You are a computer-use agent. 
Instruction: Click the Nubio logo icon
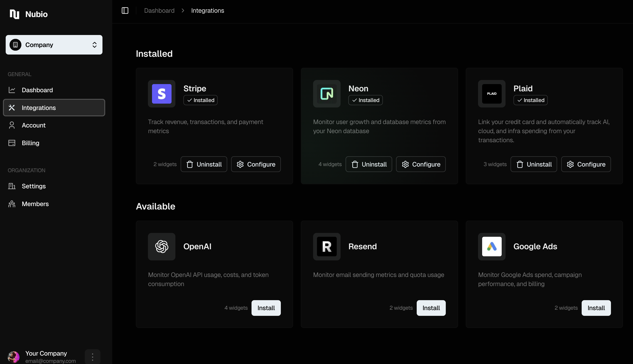(x=14, y=14)
